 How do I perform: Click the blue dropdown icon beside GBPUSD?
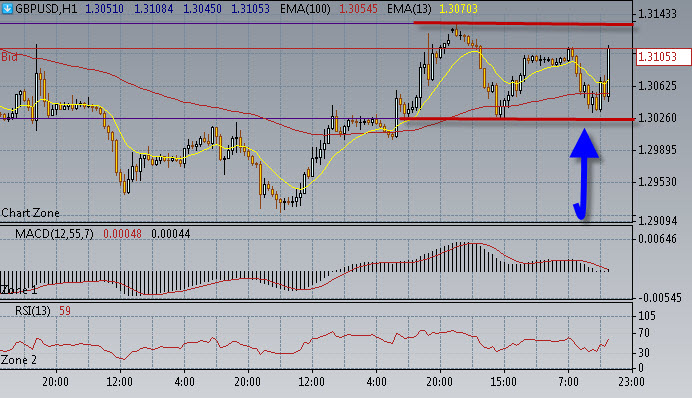click(7, 8)
